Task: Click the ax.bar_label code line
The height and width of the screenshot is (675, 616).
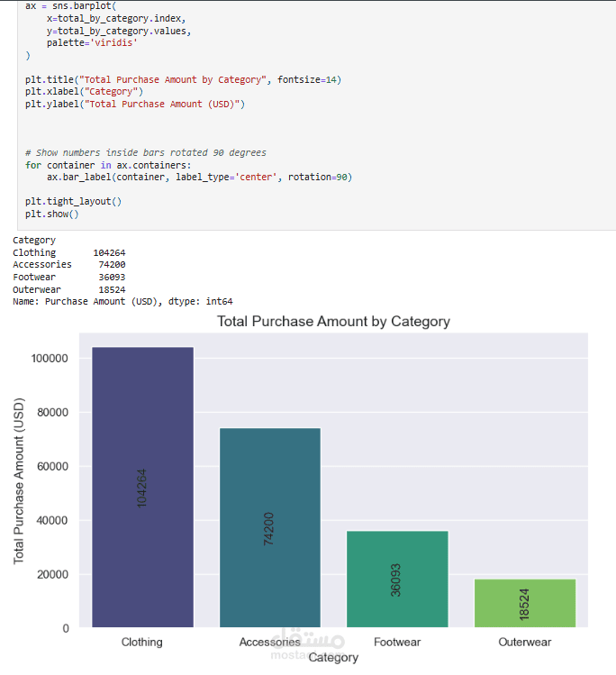Action: 200,177
